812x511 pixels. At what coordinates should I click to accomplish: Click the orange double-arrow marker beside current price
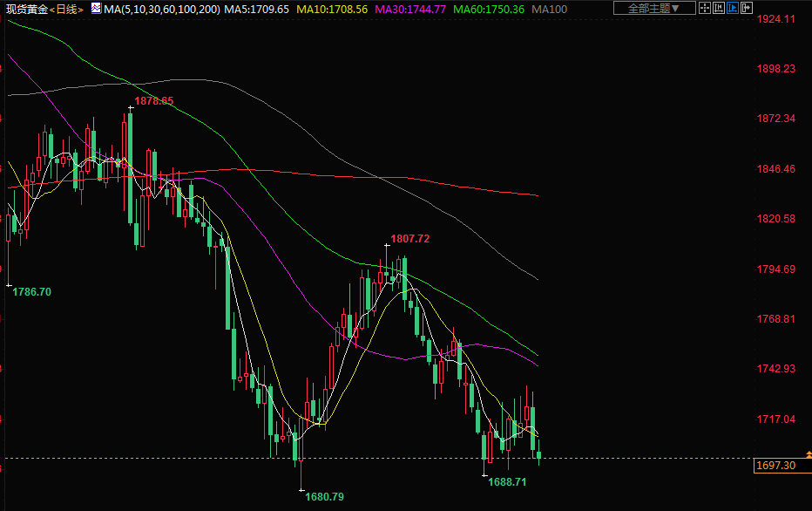809,455
